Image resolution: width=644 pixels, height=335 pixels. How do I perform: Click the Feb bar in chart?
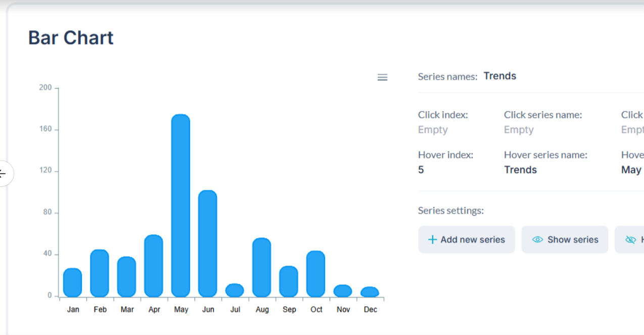coord(100,273)
